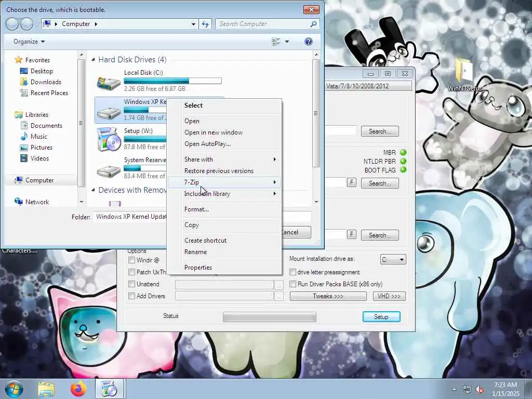Select Downloads in Favorites navigation pane
532x399 pixels.
46,82
